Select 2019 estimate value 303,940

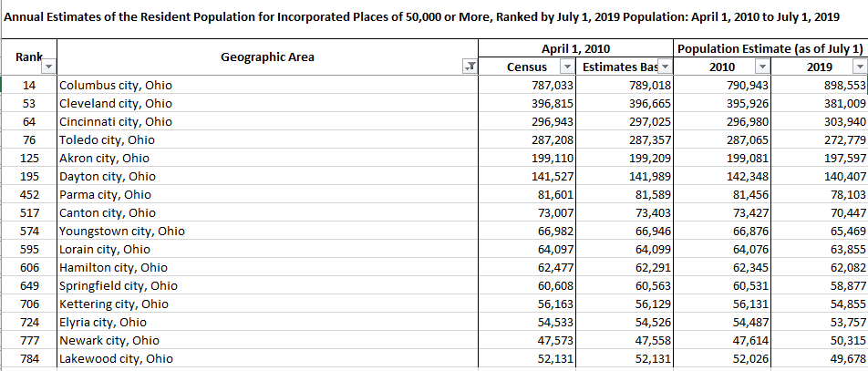(820, 122)
